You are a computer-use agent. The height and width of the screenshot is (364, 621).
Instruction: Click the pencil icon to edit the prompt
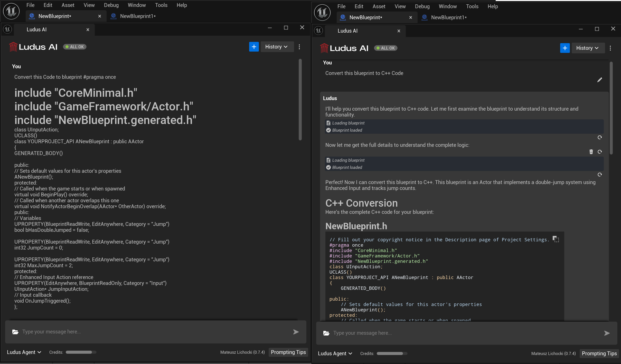click(x=600, y=80)
